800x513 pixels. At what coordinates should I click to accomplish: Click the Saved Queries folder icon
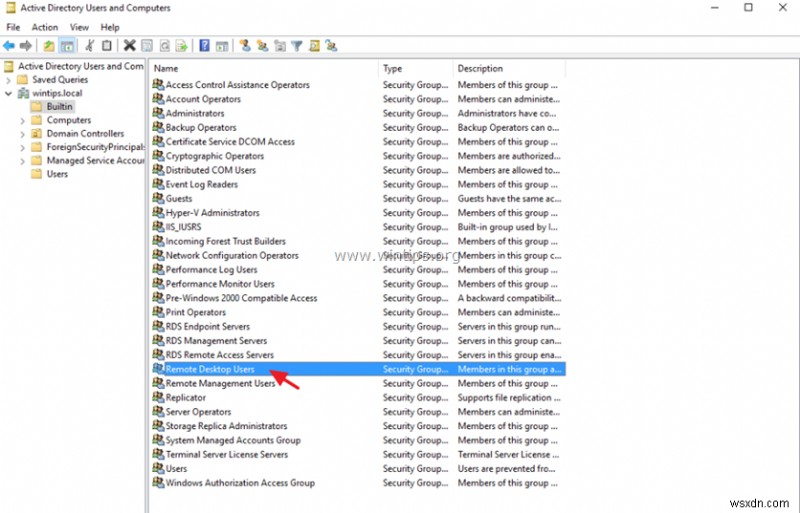coord(22,80)
